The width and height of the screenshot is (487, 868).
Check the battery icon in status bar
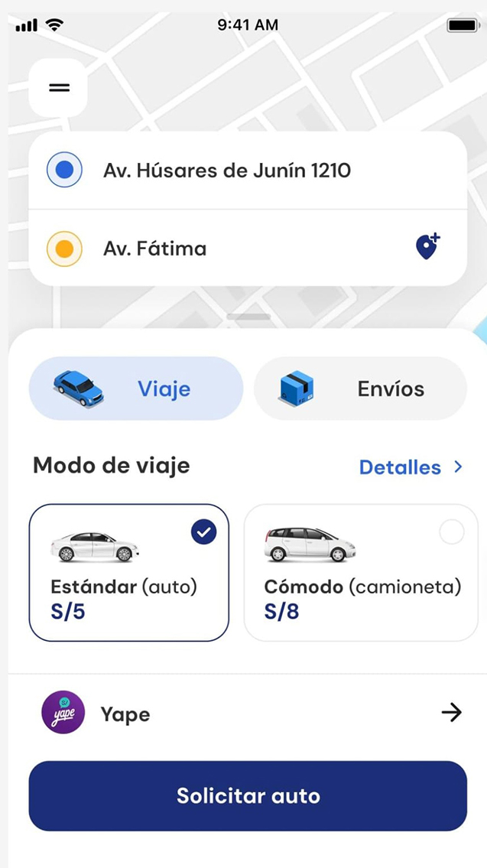point(462,25)
